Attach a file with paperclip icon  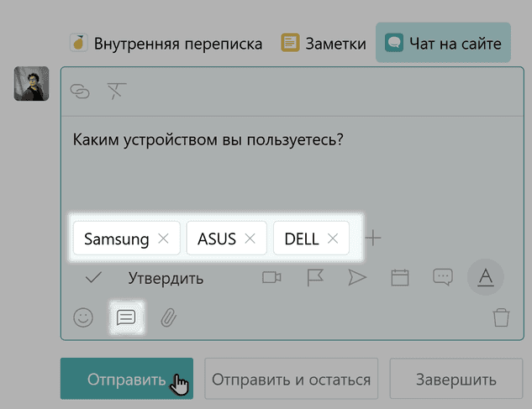pyautogui.click(x=168, y=317)
